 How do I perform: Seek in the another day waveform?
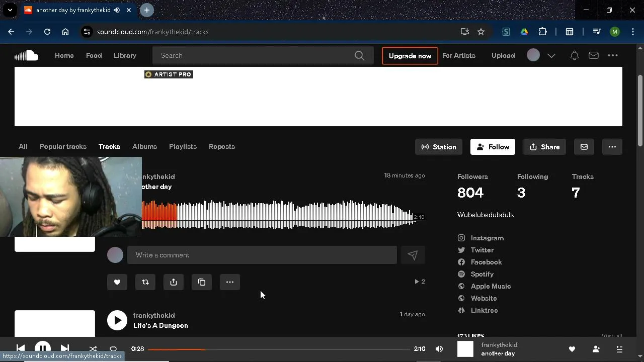point(283,215)
